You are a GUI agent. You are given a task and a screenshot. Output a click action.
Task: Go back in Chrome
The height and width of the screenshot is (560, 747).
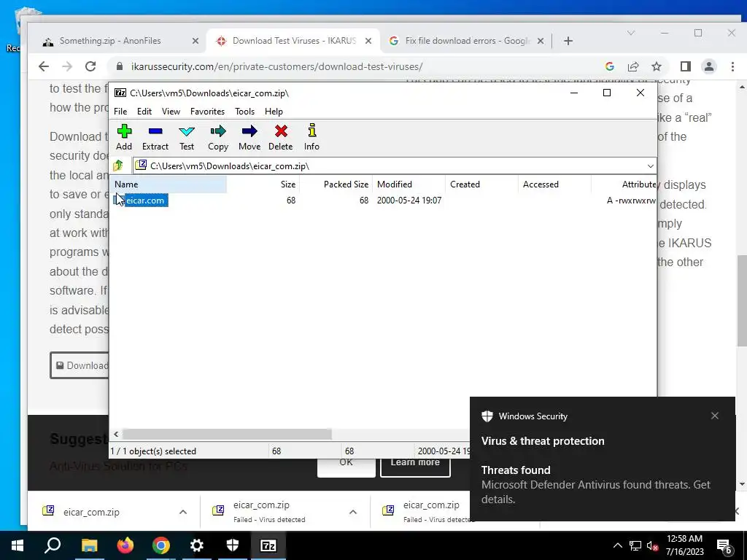coord(43,66)
